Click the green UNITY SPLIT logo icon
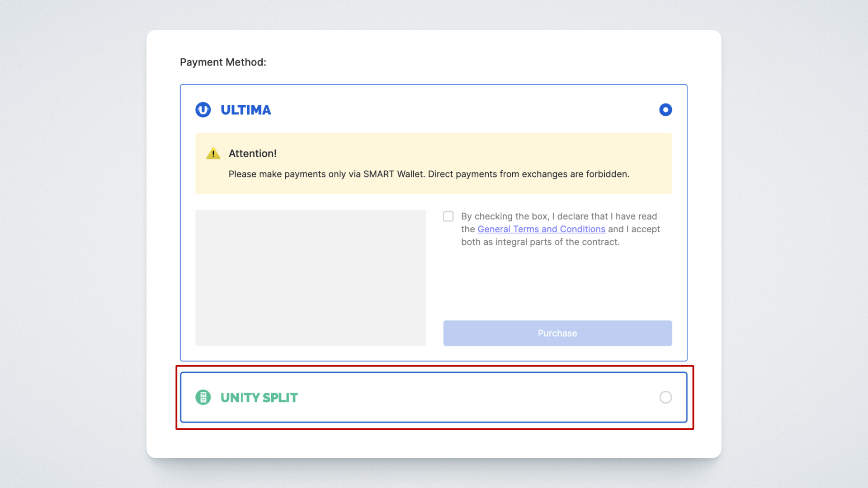This screenshot has height=488, width=868. tap(203, 398)
